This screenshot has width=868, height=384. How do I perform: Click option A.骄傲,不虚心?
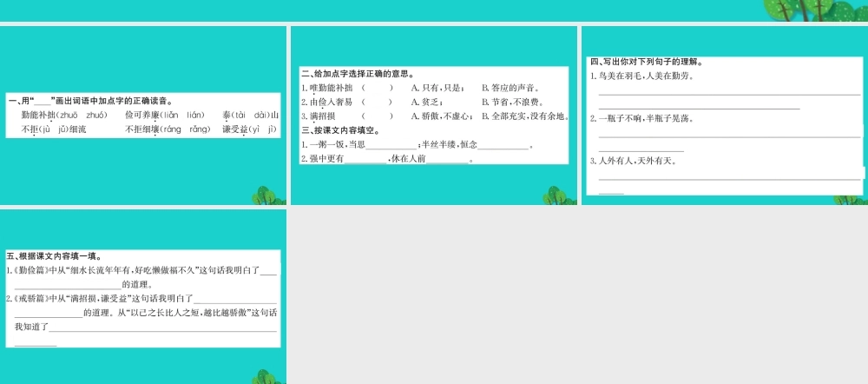443,116
